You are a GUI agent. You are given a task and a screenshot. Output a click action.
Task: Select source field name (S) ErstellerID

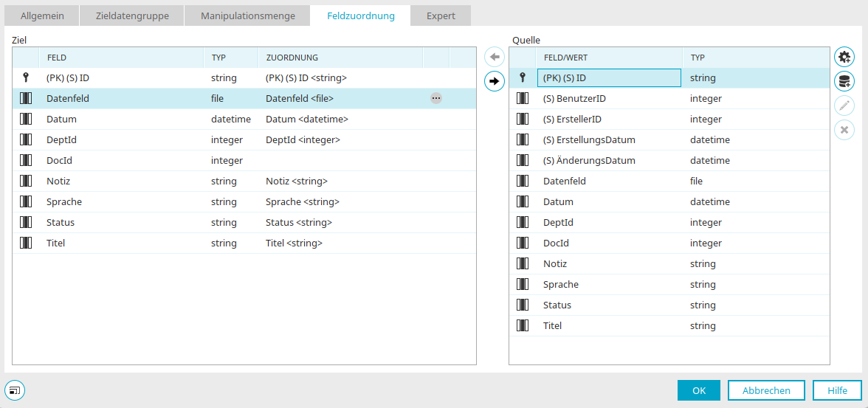(x=573, y=119)
